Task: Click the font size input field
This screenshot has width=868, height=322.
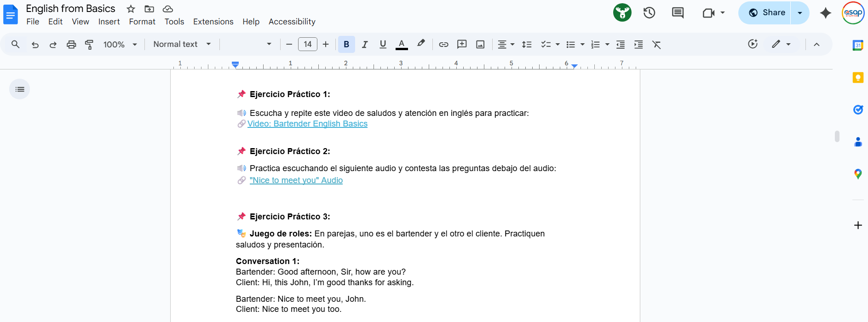Action: click(x=308, y=45)
